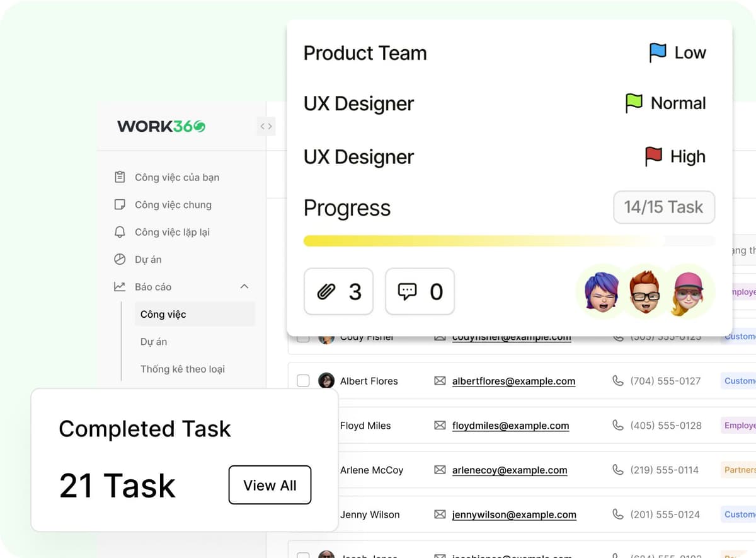The height and width of the screenshot is (558, 756).
Task: Click the WORK360 logo
Action: pyautogui.click(x=161, y=126)
